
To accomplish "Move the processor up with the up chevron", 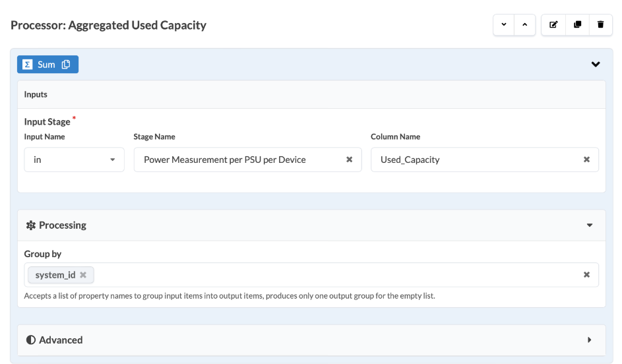I will [524, 25].
